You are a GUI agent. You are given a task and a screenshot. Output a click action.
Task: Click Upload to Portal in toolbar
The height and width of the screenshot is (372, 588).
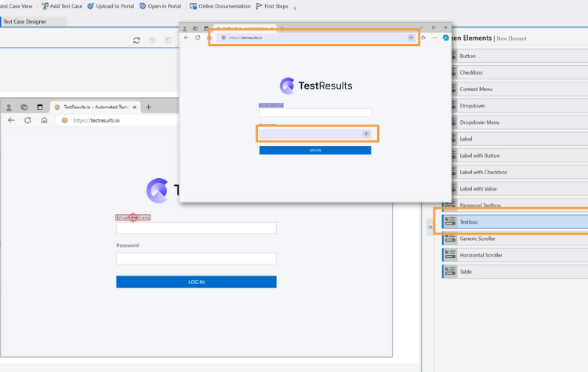(91, 6)
